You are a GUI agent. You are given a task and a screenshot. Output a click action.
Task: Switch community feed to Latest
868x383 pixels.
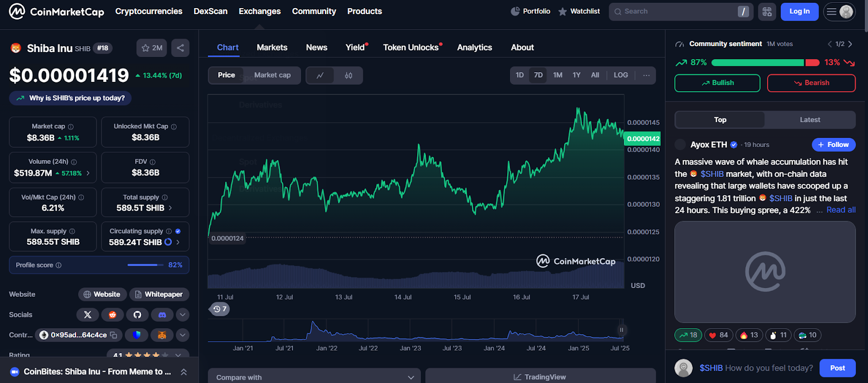click(x=810, y=120)
